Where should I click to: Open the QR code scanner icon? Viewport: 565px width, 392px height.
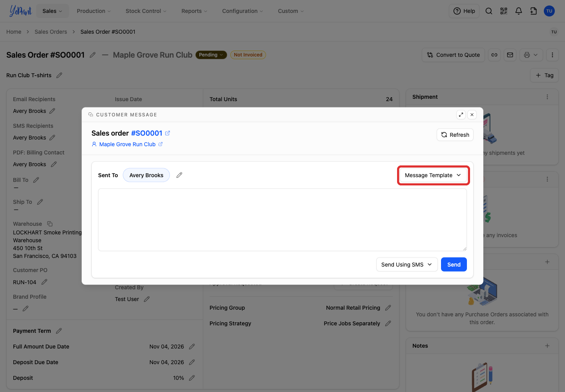point(504,11)
